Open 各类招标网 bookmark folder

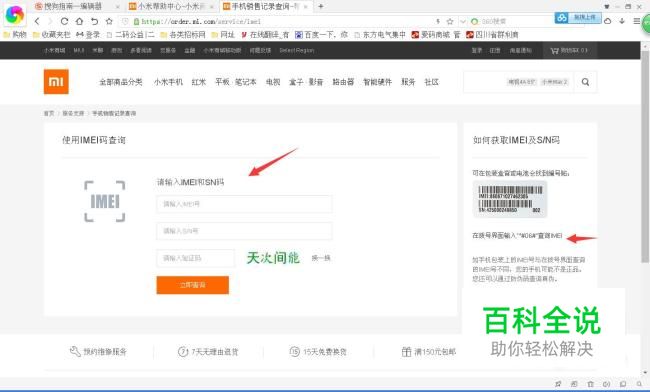point(183,35)
